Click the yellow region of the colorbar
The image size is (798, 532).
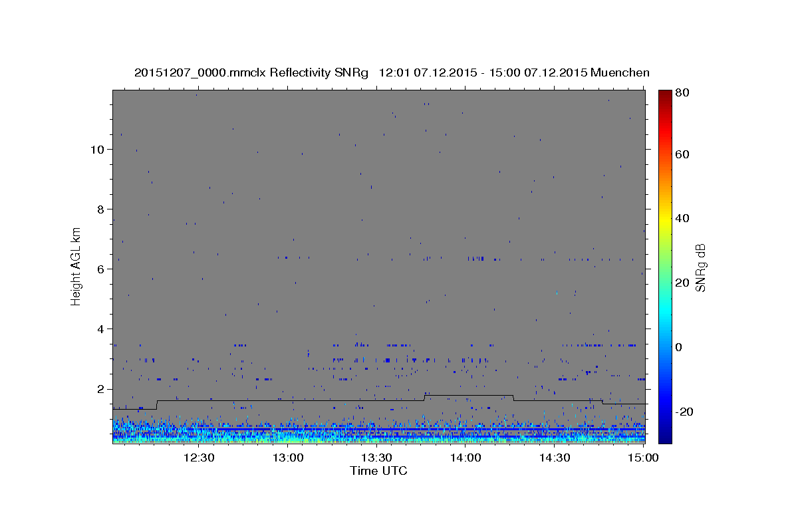(x=665, y=218)
